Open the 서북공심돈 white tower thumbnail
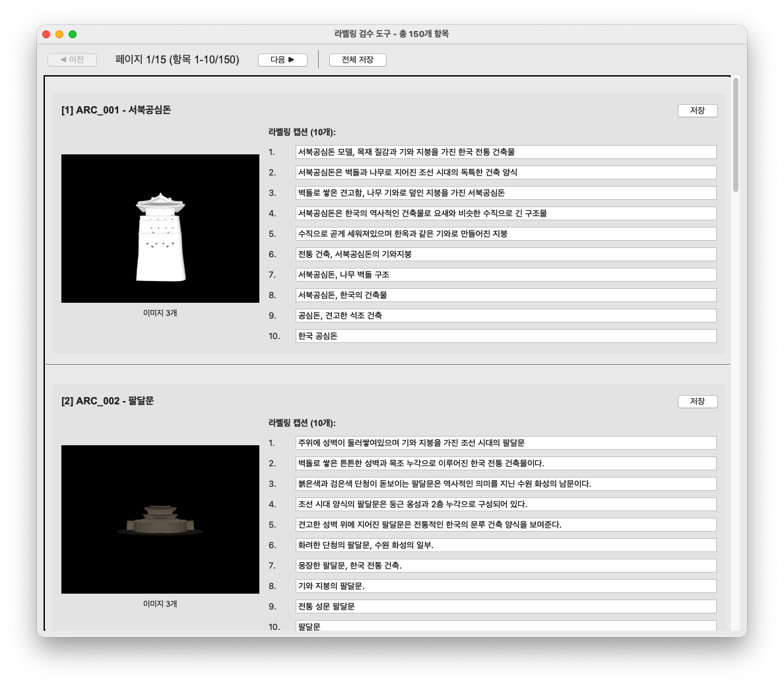The width and height of the screenshot is (784, 686). click(x=160, y=229)
